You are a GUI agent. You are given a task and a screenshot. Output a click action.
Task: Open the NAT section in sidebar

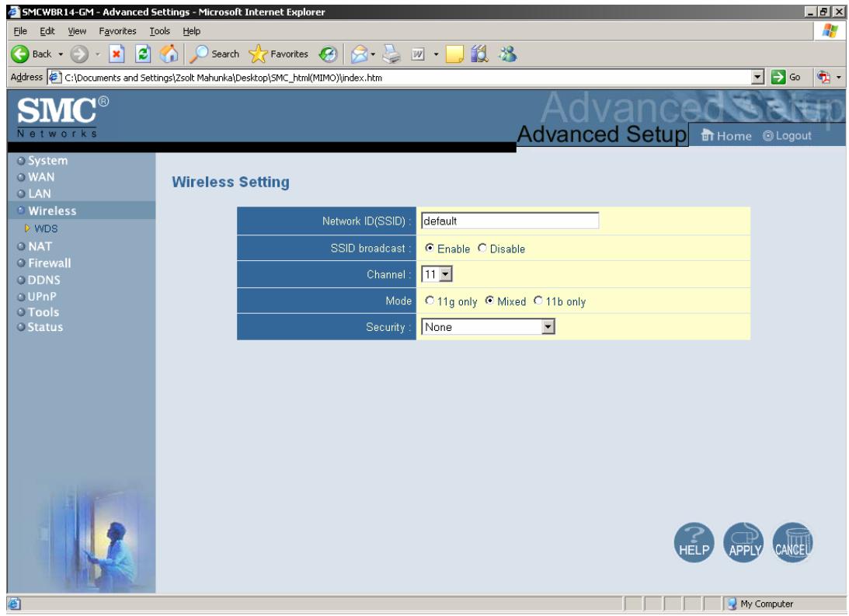[40, 246]
